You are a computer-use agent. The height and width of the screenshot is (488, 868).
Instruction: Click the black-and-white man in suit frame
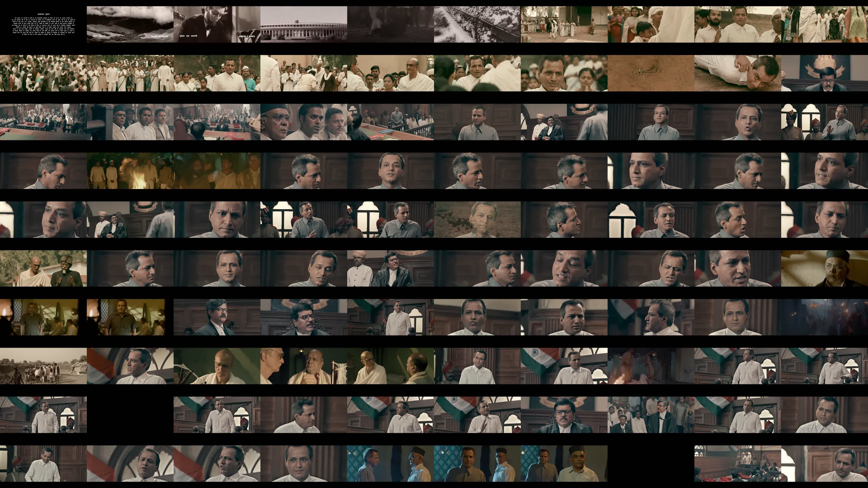[x=217, y=24]
